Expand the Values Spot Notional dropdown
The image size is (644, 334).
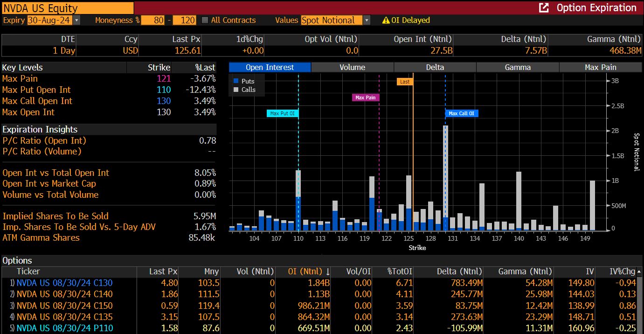tap(367, 21)
